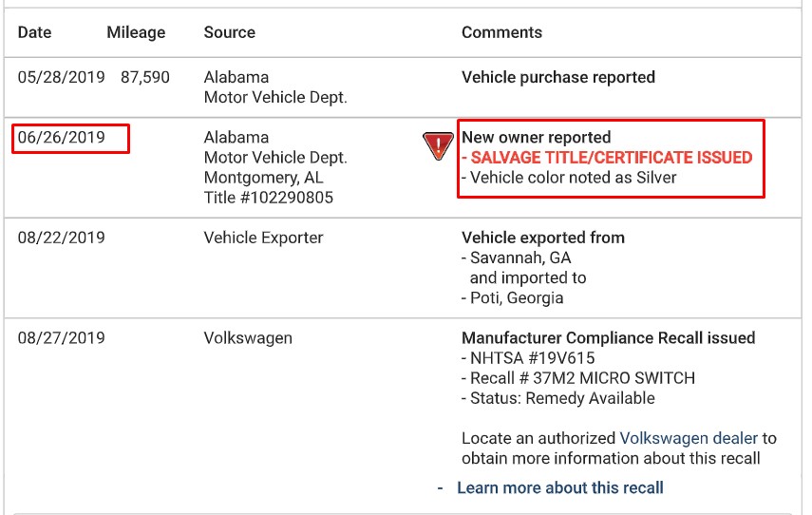This screenshot has width=812, height=515.
Task: Click the Source column header
Action: point(230,32)
